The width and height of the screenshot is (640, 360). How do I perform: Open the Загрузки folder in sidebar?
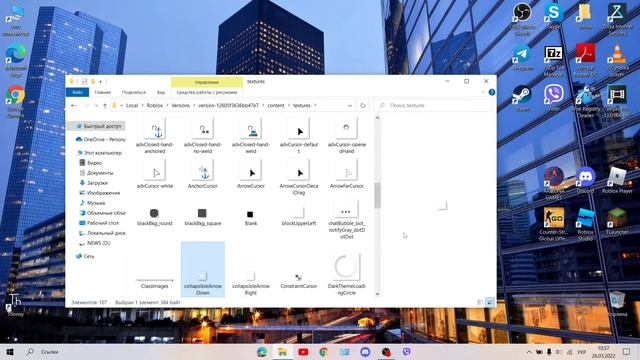coord(93,183)
